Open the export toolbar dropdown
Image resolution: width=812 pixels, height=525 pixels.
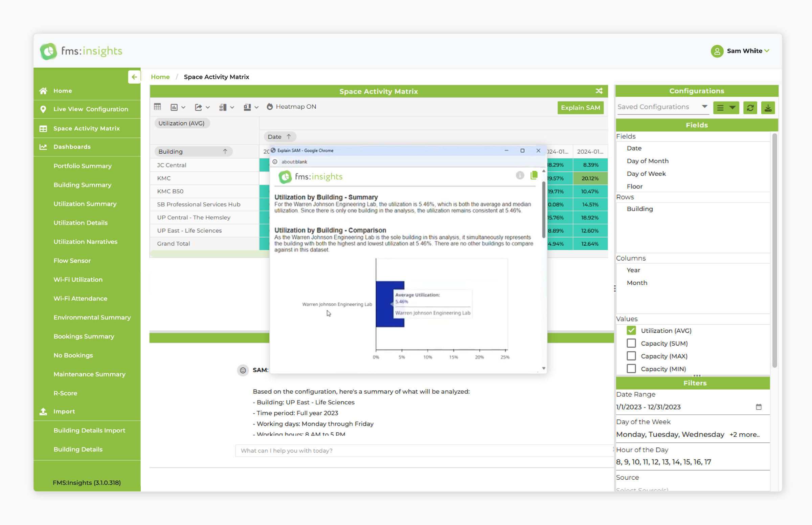[202, 107]
